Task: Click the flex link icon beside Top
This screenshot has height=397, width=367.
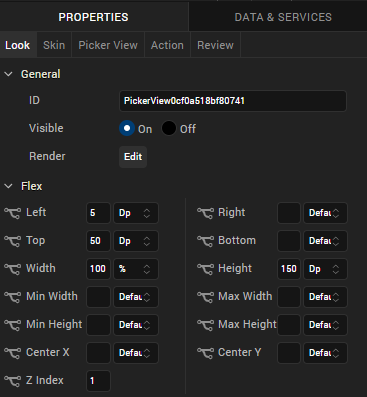Action: point(12,241)
